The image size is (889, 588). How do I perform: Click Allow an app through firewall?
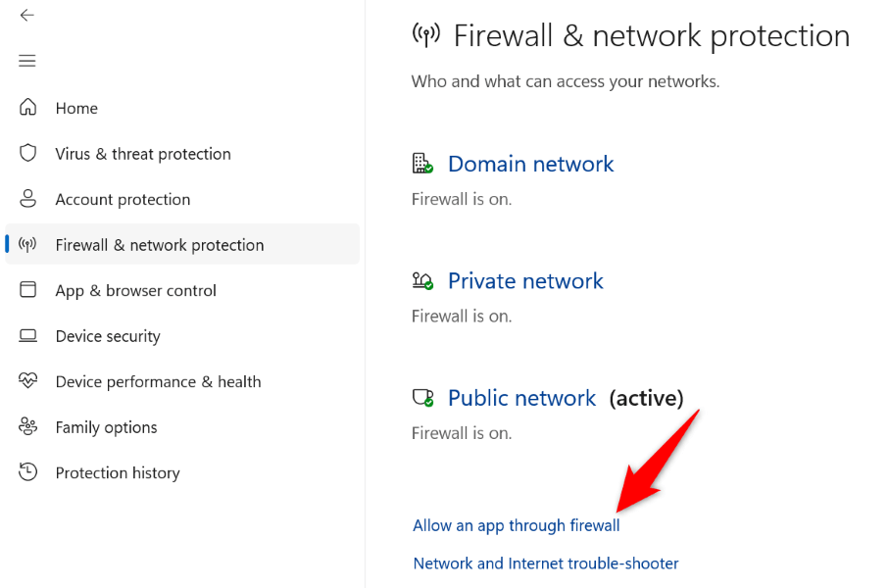pos(516,525)
